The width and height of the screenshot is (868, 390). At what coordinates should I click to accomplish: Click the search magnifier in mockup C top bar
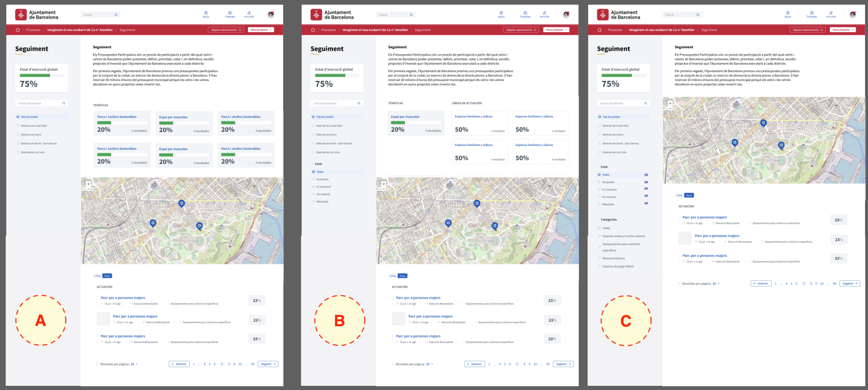(698, 15)
